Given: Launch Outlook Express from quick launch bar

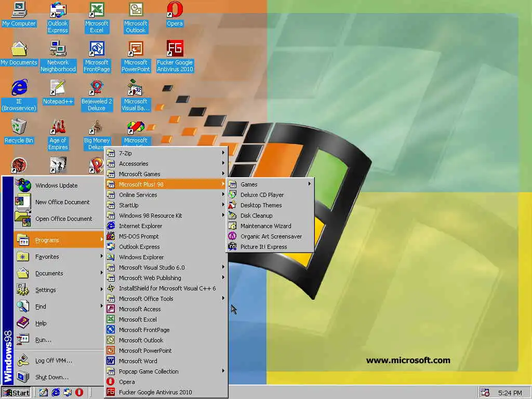Looking at the screenshot, I should click(68, 393).
